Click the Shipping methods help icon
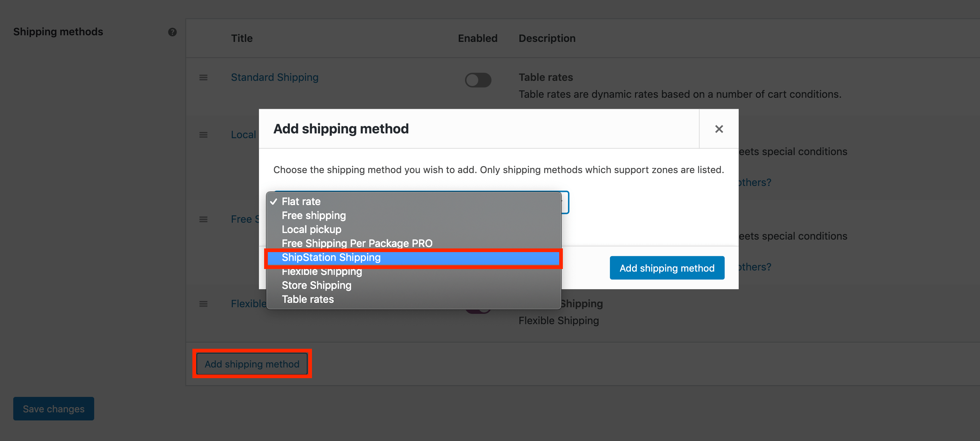This screenshot has height=441, width=980. tap(172, 32)
